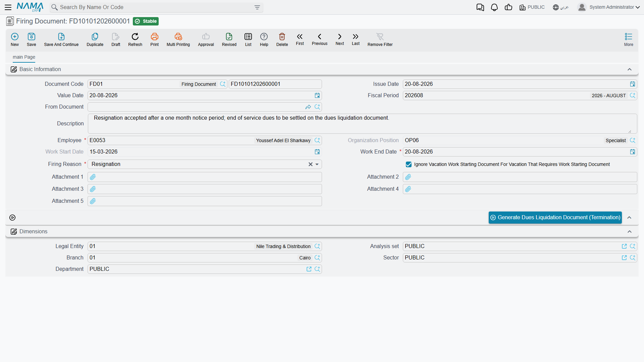Click the PUBLIC company selector
This screenshot has width=644, height=362.
coord(532,7)
